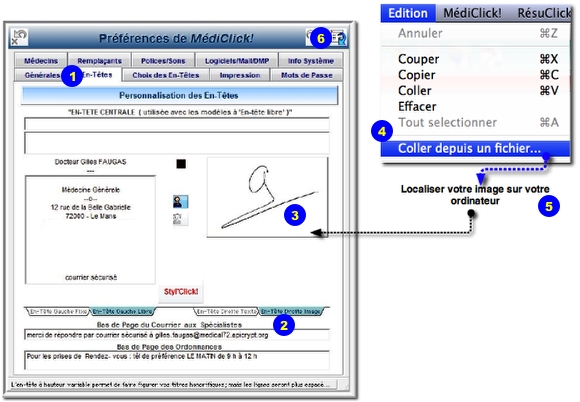Image resolution: width=580 pixels, height=402 pixels.
Task: Open the Médecins tab
Action: pyautogui.click(x=41, y=61)
